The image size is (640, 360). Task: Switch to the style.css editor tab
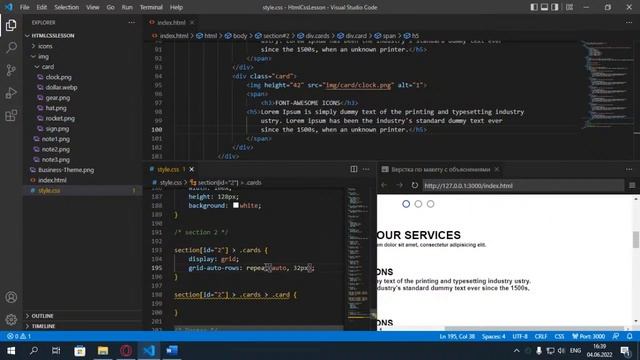[167, 169]
